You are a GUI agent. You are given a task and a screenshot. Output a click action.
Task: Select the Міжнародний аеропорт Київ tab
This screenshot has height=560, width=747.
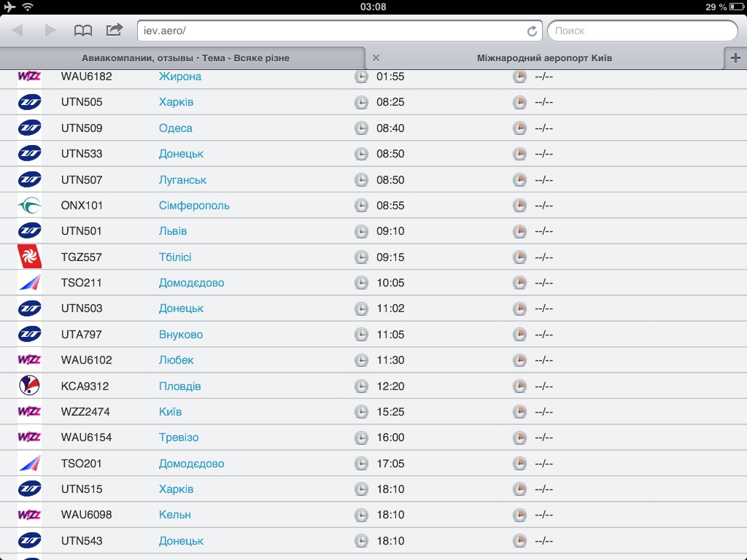click(x=544, y=58)
